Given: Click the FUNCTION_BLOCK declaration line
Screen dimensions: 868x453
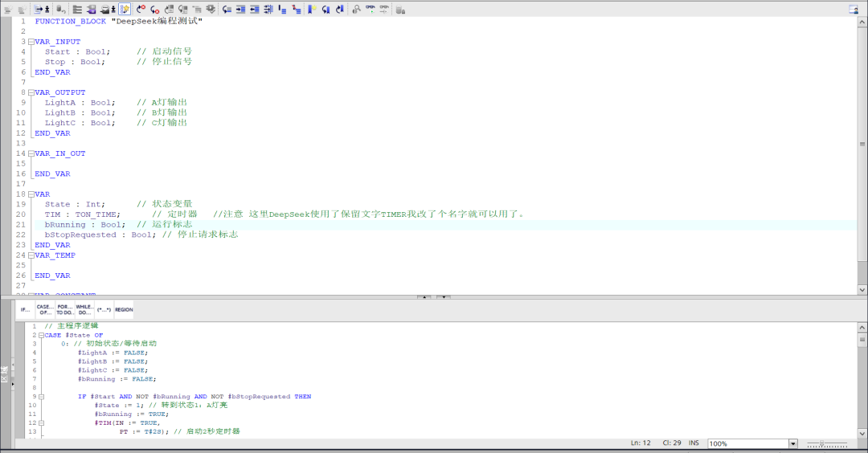Looking at the screenshot, I should click(x=118, y=21).
